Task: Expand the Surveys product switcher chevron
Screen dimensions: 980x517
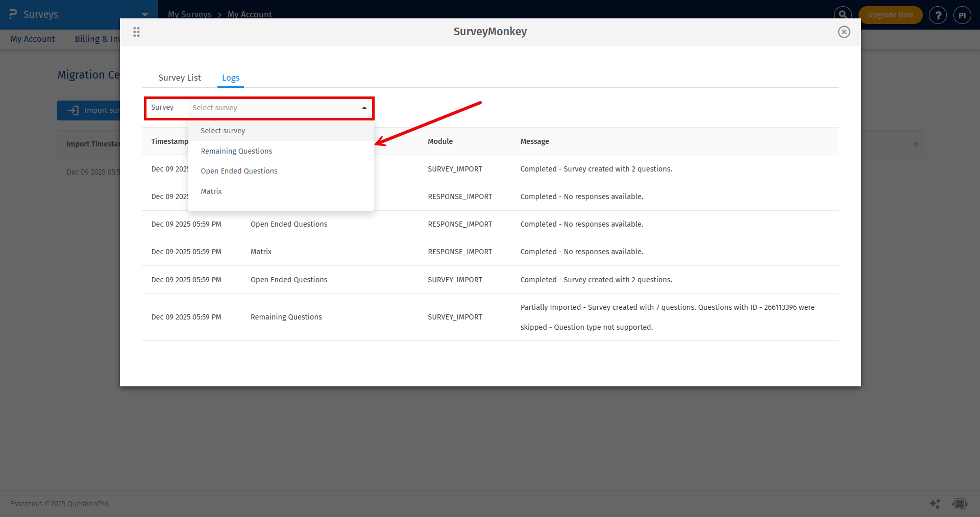Action: [144, 14]
